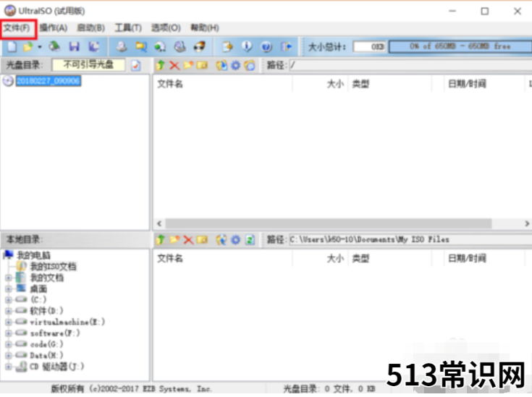Expand the code(G:) drive node
This screenshot has width=532, height=397.
(9, 344)
